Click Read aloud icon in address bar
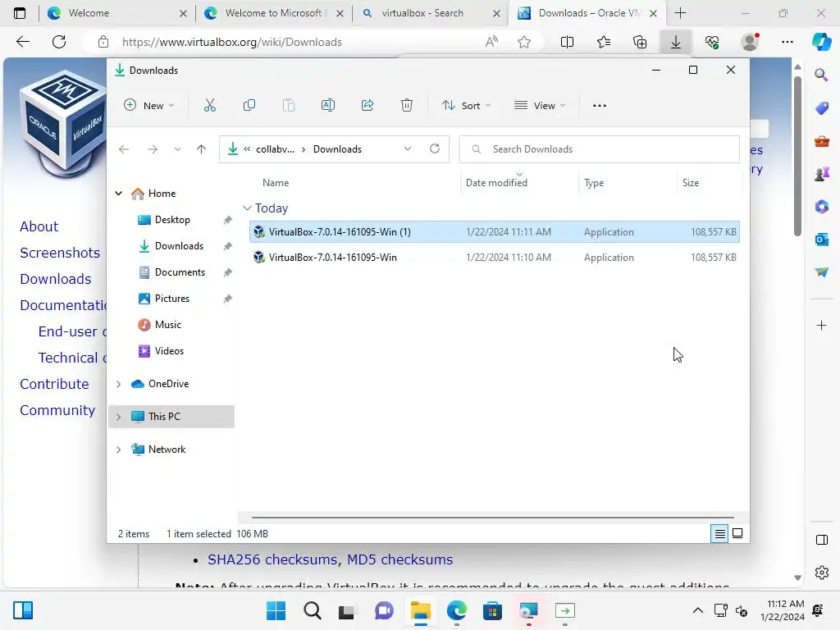 491,42
